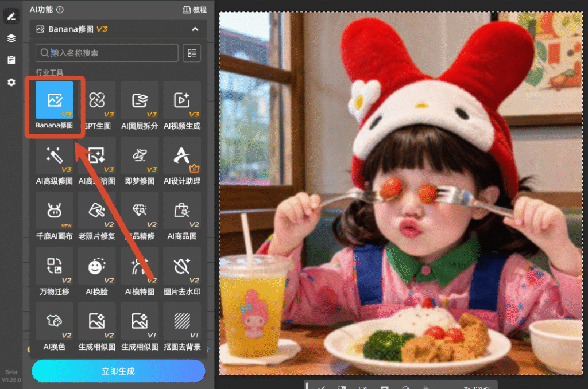Click the info icon beside AI功能
Screen dimensions: 588x389
pyautogui.click(x=60, y=10)
